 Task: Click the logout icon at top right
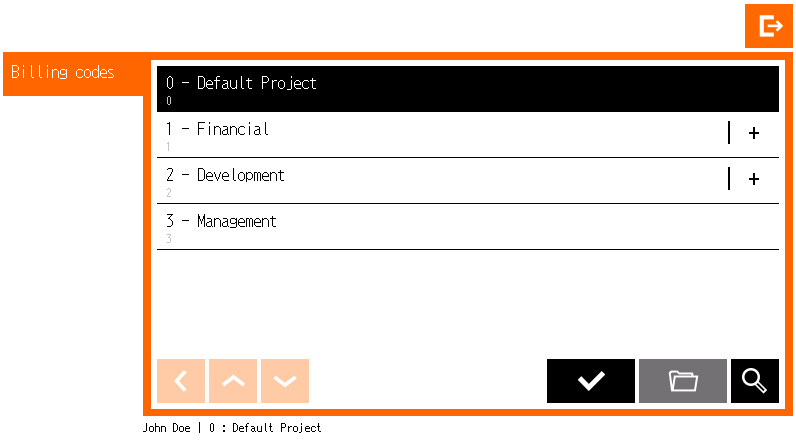click(768, 26)
